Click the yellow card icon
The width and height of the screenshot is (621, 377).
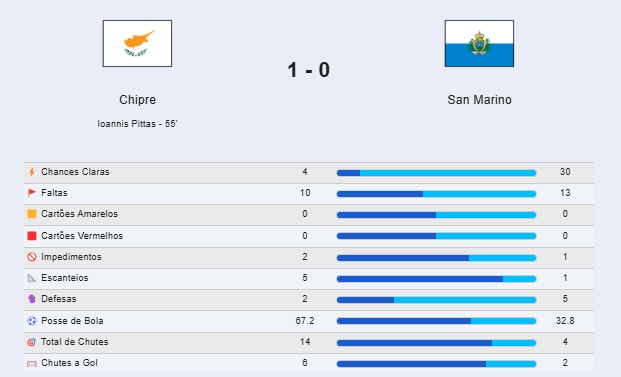pos(32,214)
